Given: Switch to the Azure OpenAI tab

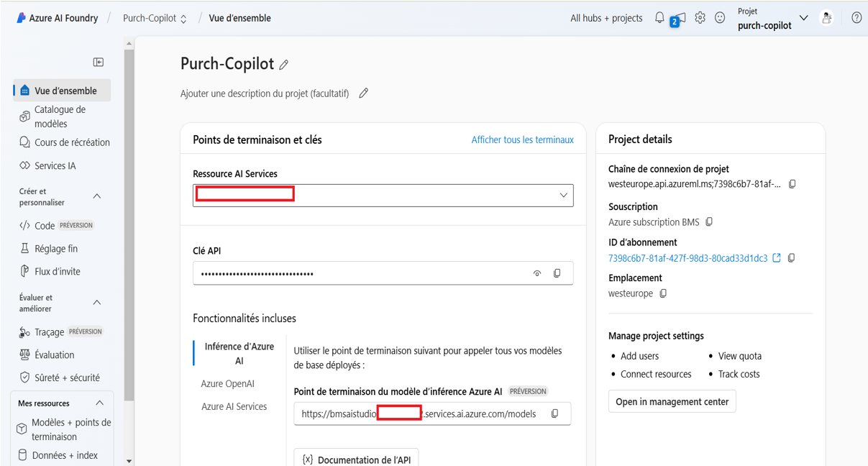Looking at the screenshot, I should coord(227,383).
